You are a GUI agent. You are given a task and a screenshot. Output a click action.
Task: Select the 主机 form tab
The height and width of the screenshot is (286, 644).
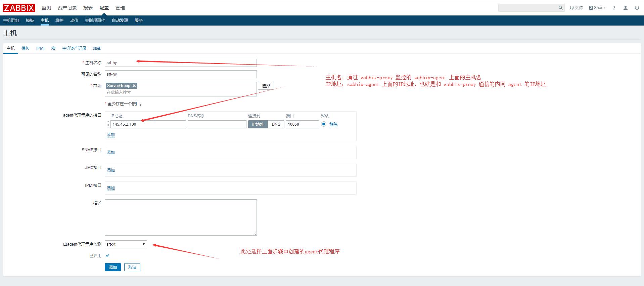coord(11,48)
